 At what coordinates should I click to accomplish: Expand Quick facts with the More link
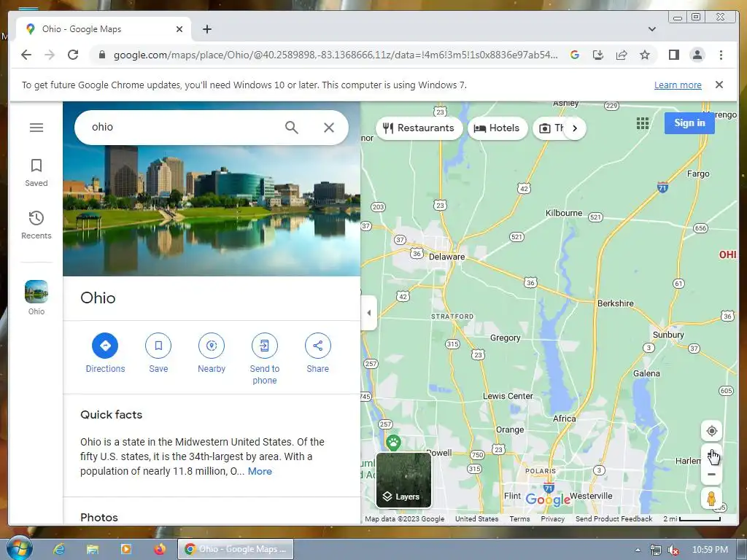coord(260,471)
